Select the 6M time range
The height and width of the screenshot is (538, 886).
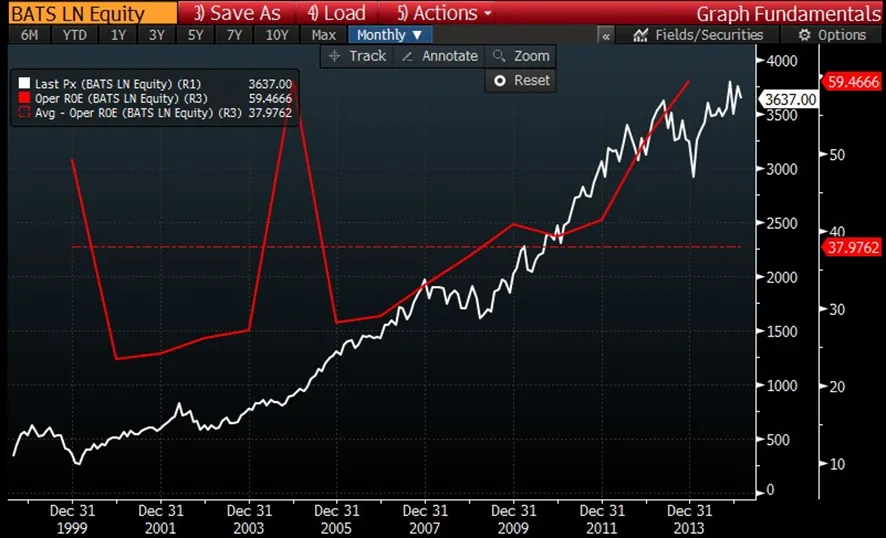[29, 35]
